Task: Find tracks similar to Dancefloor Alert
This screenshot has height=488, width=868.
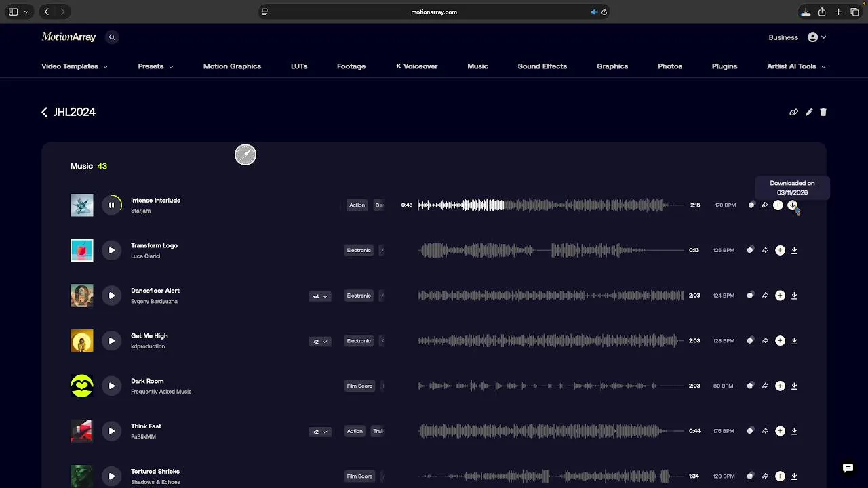Action: [750, 296]
